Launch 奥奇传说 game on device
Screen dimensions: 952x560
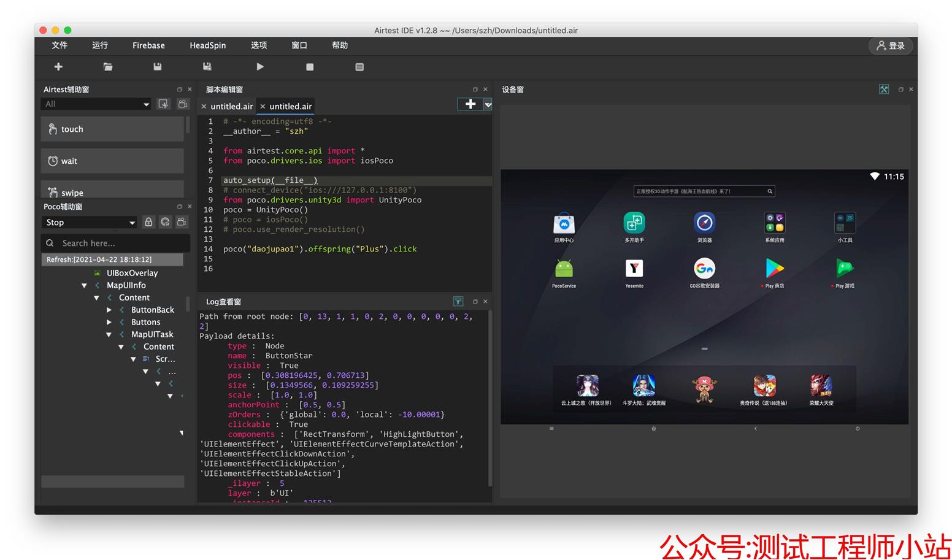click(x=764, y=390)
